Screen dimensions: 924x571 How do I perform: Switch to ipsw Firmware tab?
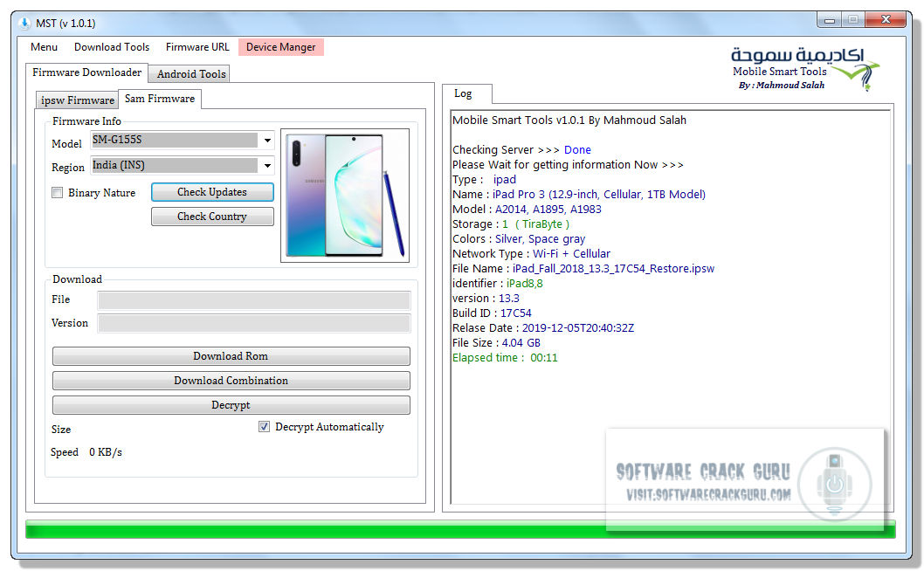77,100
